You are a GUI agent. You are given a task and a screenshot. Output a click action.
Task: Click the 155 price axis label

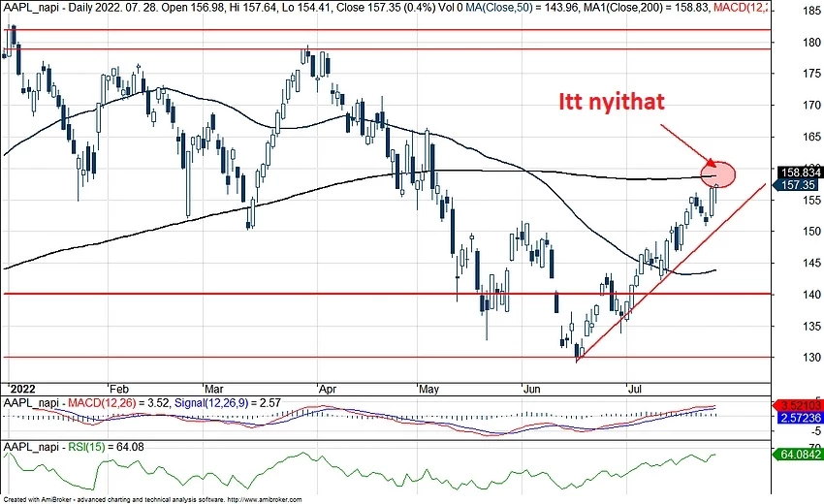tap(812, 201)
